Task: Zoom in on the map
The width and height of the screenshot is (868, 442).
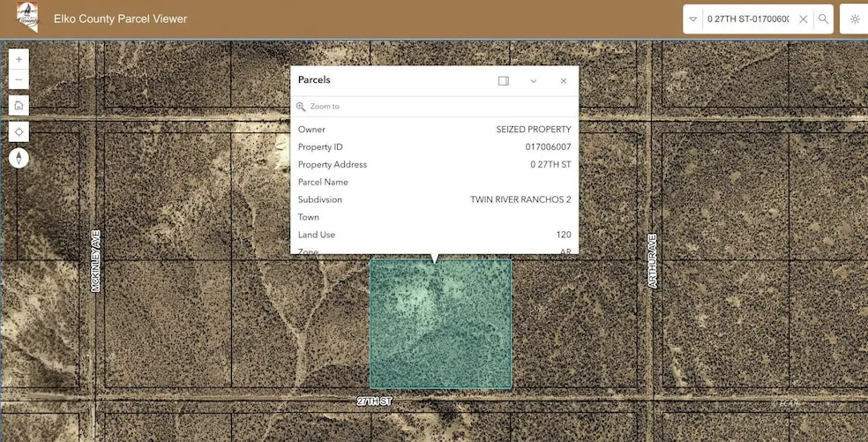Action: (x=19, y=59)
